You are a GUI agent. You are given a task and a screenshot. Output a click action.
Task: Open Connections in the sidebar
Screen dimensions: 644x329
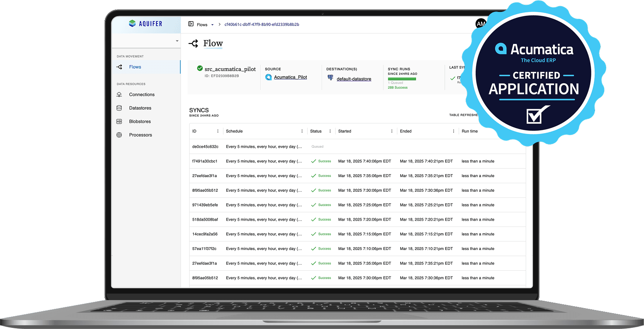[x=142, y=94]
